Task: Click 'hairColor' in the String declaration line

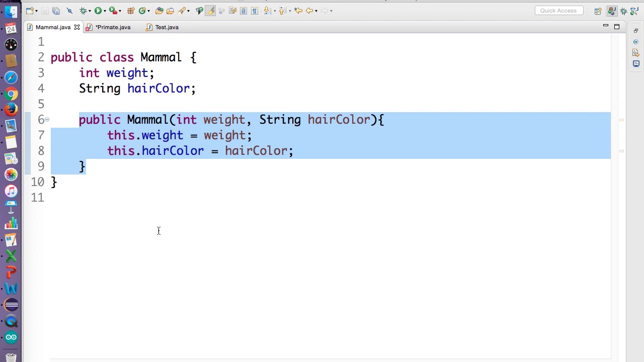Action: pos(158,88)
